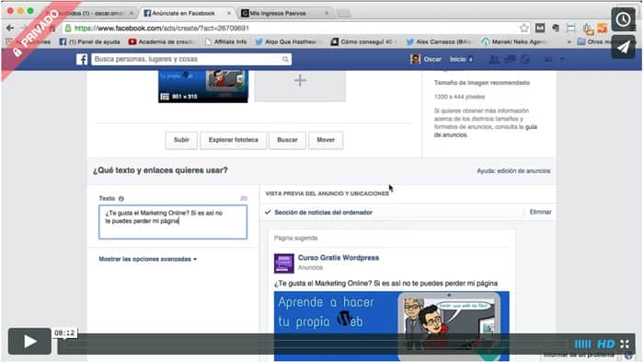Click the Mover button
This screenshot has width=644, height=362.
(326, 140)
